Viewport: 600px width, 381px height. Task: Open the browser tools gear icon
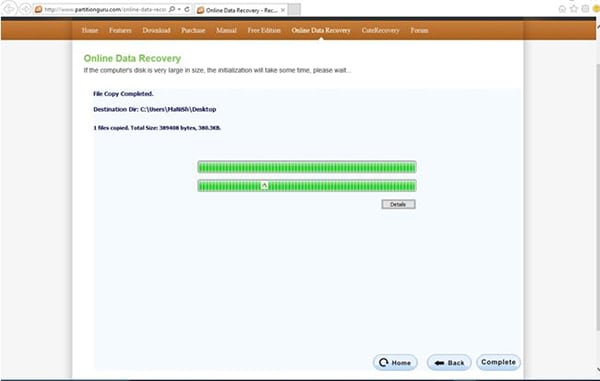click(x=585, y=9)
